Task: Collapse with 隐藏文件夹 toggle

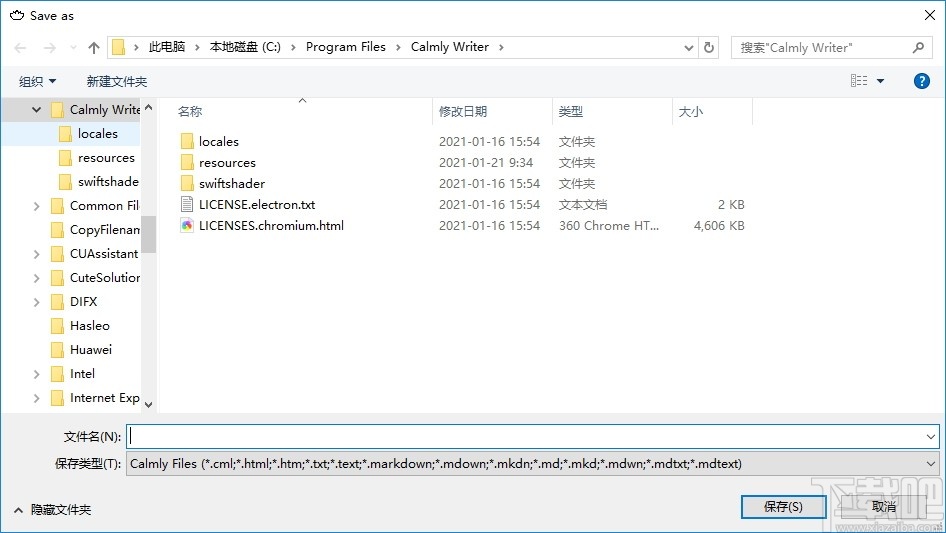Action: pyautogui.click(x=52, y=510)
